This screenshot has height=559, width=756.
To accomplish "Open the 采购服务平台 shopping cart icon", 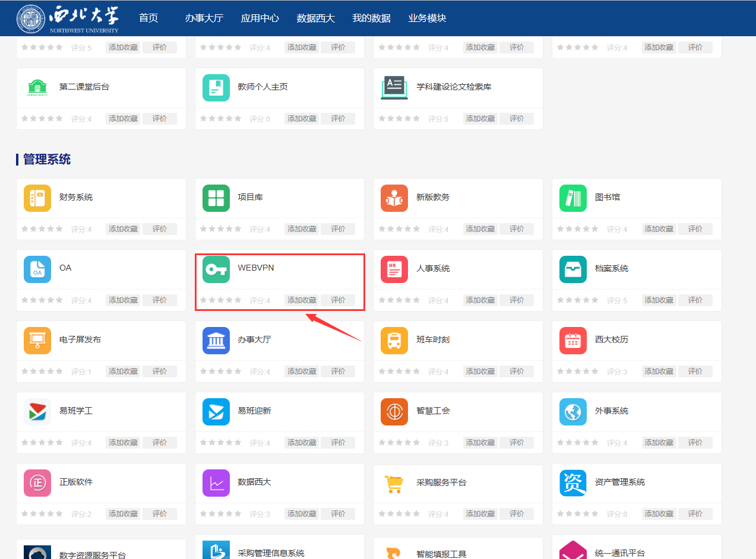I will 394,483.
